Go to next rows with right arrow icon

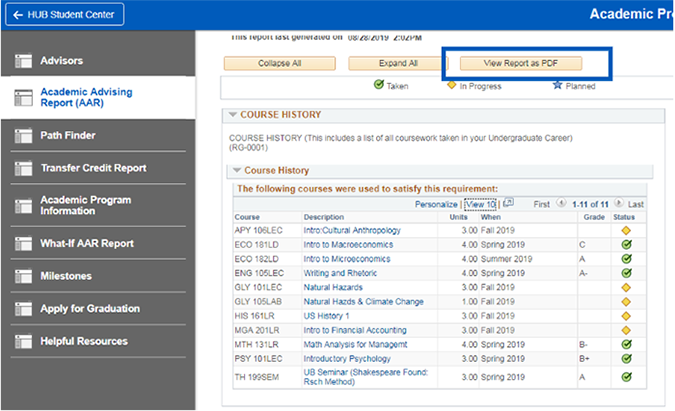tap(619, 203)
